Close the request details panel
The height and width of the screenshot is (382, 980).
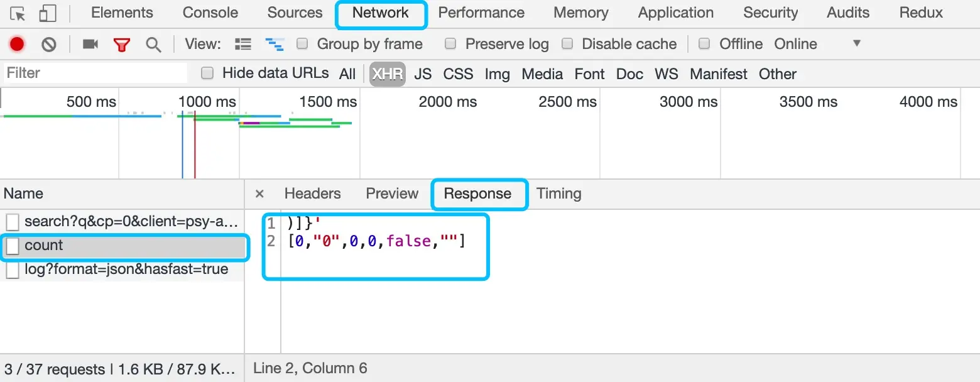click(x=259, y=194)
